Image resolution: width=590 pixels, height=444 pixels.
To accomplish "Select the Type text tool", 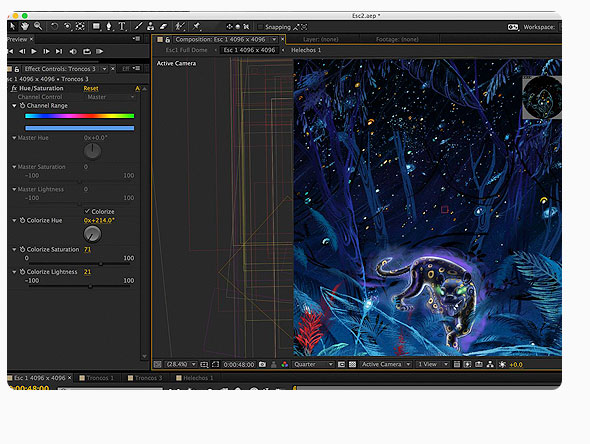I will [122, 26].
